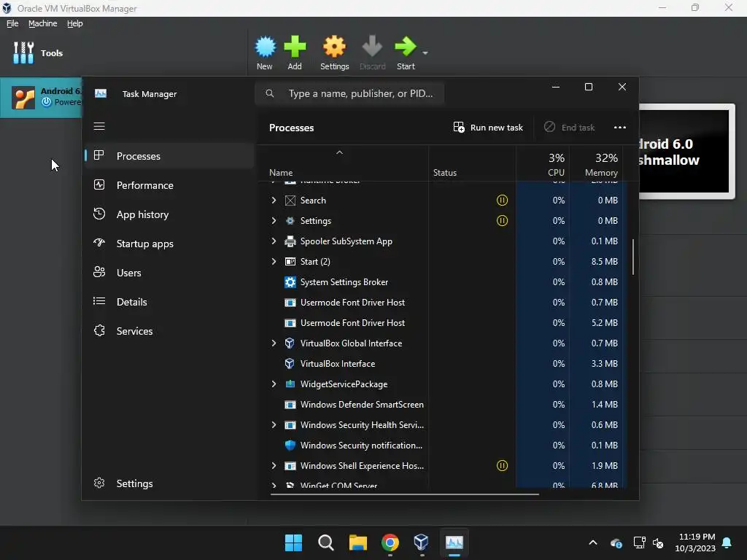
Task: Open File Explorer from the taskbar
Action: pyautogui.click(x=357, y=542)
